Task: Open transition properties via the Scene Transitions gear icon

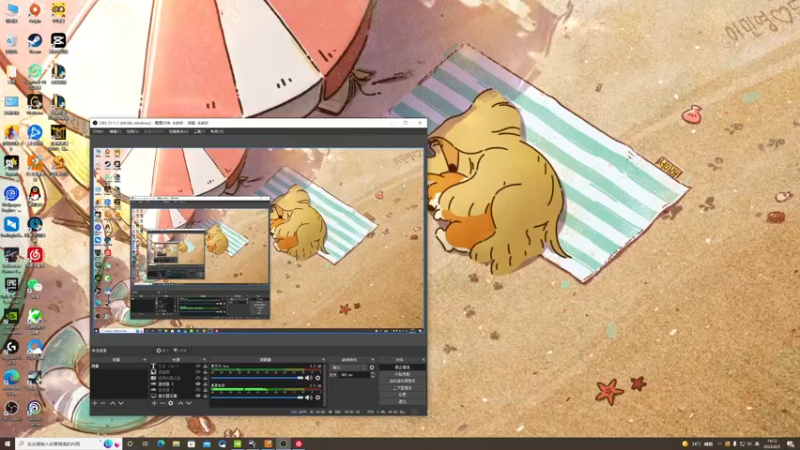Action: (372, 367)
